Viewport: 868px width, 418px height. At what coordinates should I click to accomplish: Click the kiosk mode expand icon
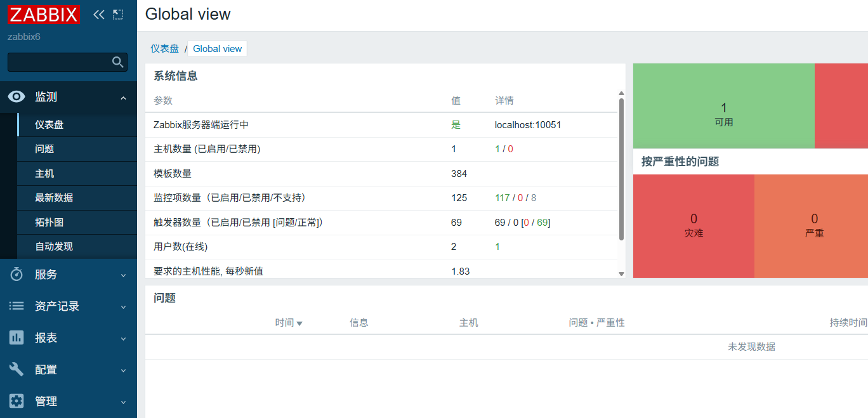117,15
